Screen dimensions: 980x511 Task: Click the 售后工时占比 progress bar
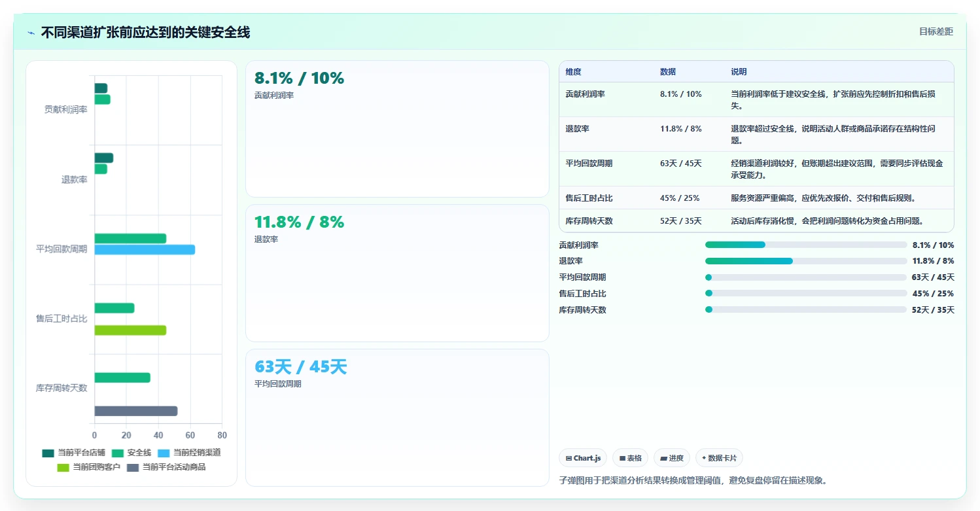point(806,293)
